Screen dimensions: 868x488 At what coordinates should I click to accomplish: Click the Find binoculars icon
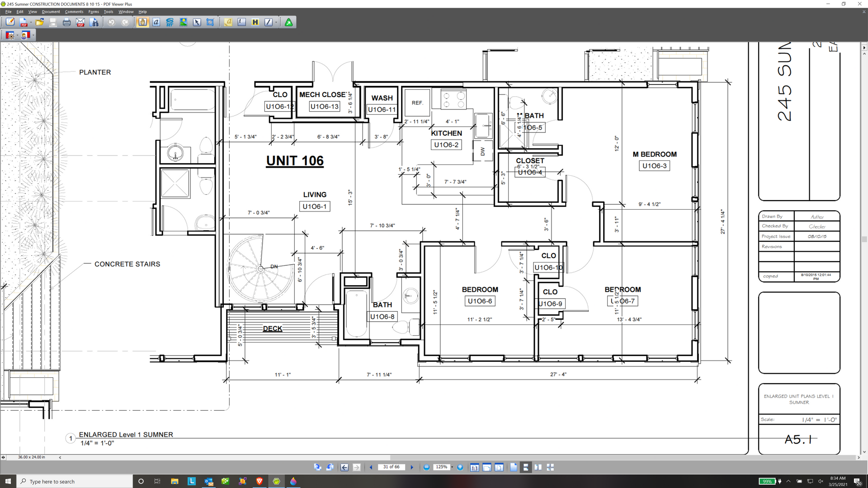click(x=94, y=22)
